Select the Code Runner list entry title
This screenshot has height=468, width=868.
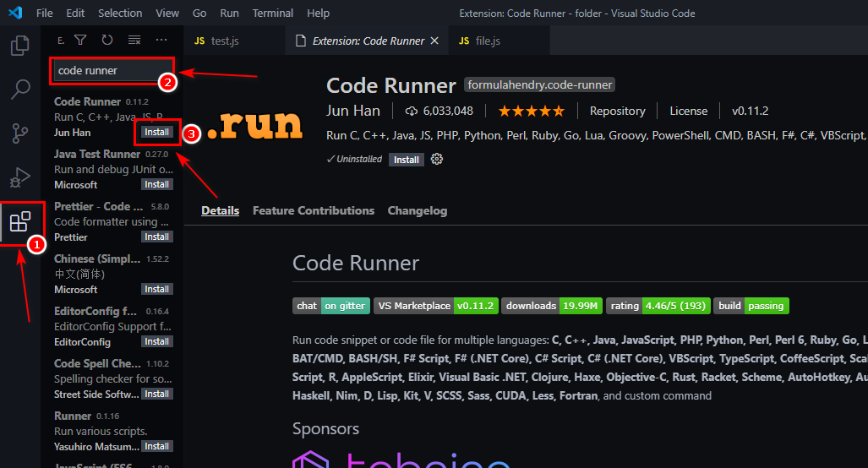(87, 101)
